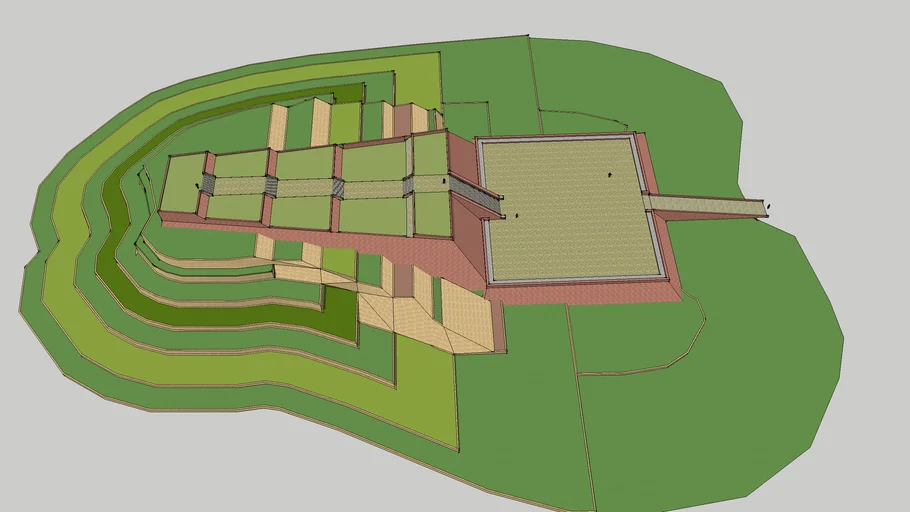Viewport: 910px width, 512px height.
Task: Select the leftmost beige ramp strip above the terraces
Action: (x=277, y=126)
